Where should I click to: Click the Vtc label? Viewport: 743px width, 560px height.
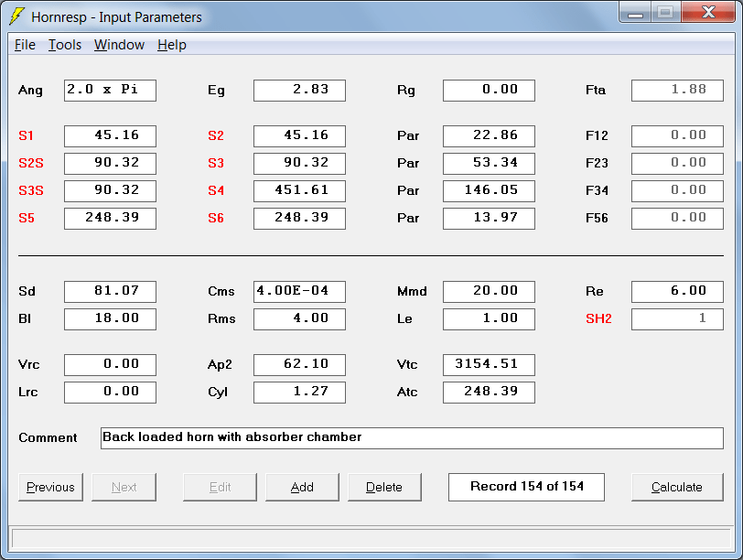407,365
